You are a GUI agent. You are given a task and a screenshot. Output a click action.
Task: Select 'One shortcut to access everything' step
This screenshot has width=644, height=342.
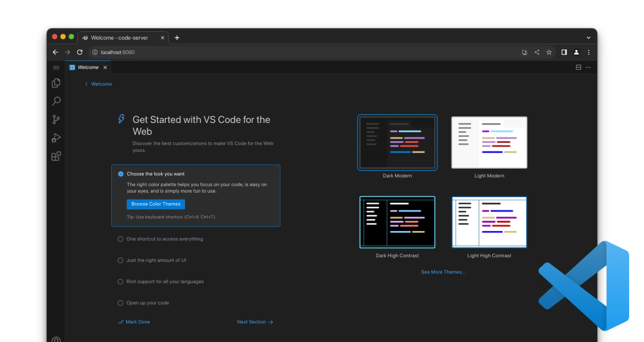click(x=160, y=239)
